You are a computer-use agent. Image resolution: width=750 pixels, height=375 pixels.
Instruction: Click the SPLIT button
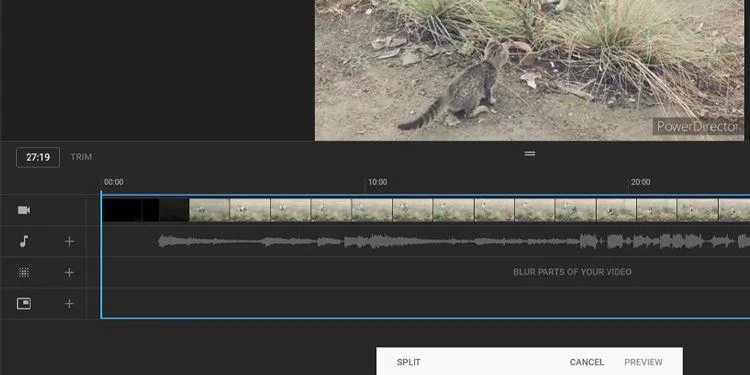(x=408, y=362)
